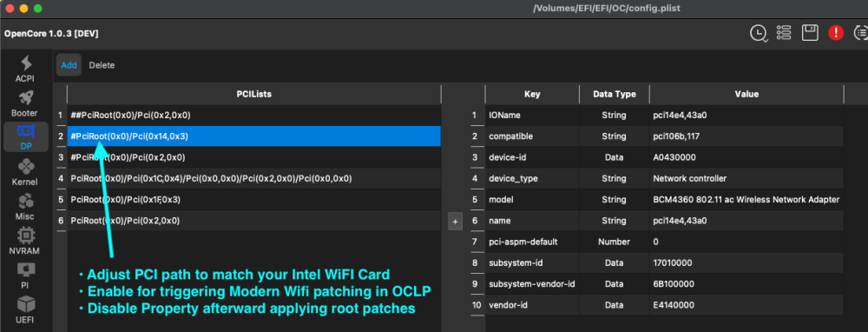868x332 pixels.
Task: Click the Key column header
Action: point(532,94)
